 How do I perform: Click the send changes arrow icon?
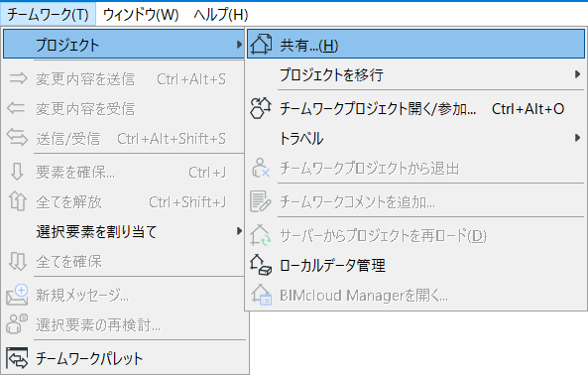pos(18,78)
